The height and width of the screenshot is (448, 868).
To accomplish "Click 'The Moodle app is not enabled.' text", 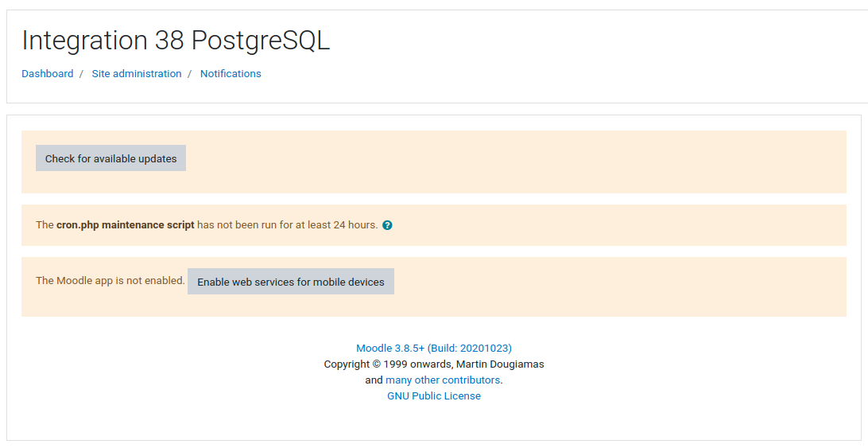I will (110, 281).
